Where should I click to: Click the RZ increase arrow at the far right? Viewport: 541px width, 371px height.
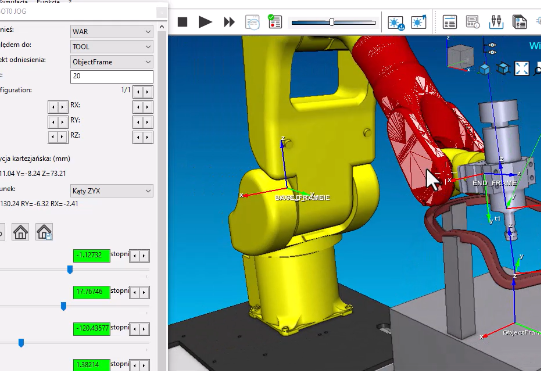click(148, 137)
